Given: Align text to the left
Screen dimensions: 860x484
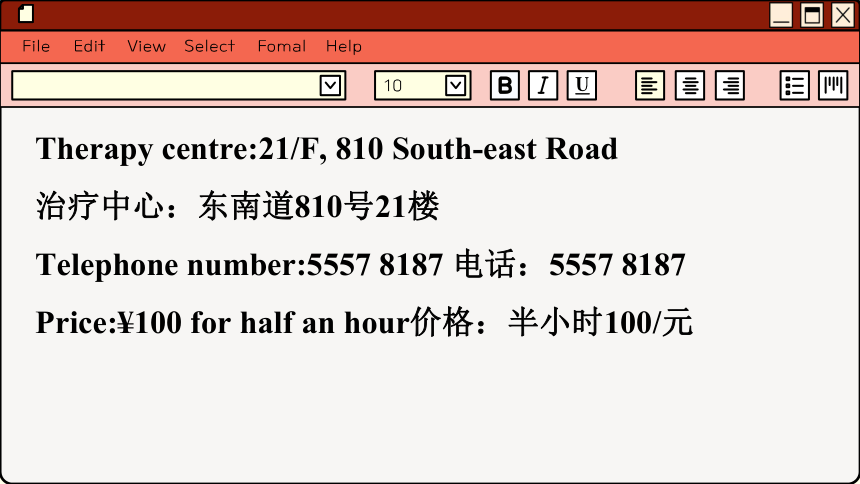Looking at the screenshot, I should [x=650, y=85].
